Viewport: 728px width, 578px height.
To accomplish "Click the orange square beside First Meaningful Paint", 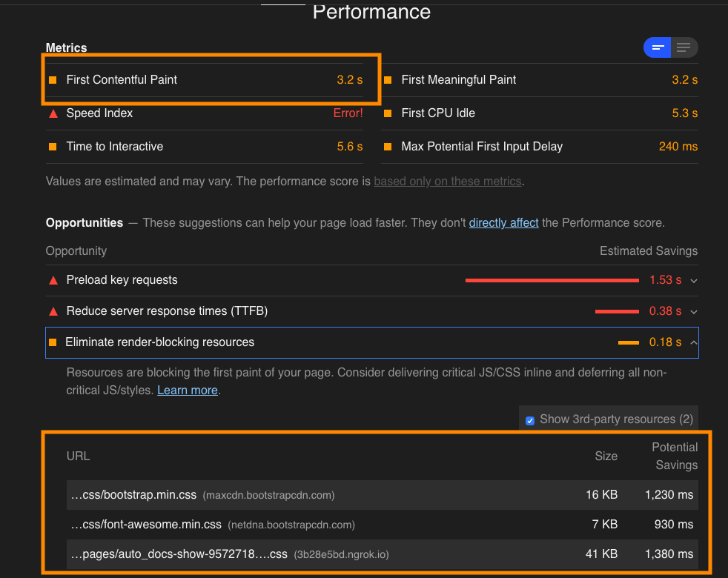I will click(388, 80).
